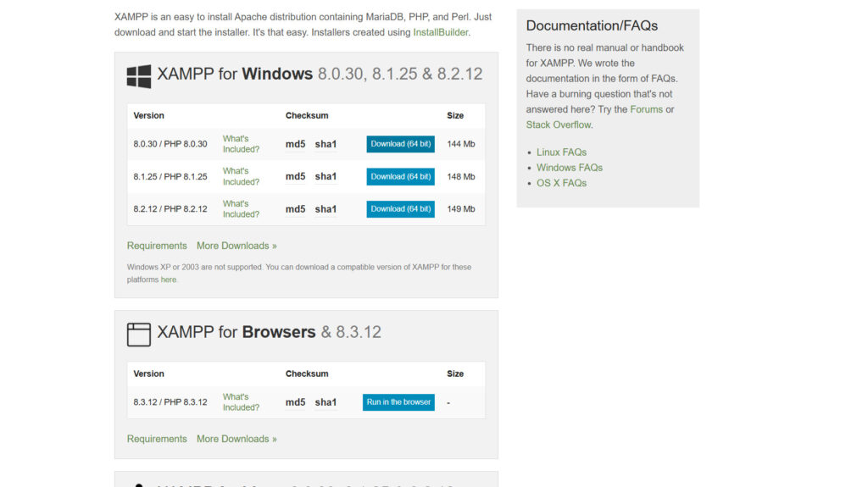Click the '148 Mb' size cell
Screen dimensions: 868x487
(460, 176)
